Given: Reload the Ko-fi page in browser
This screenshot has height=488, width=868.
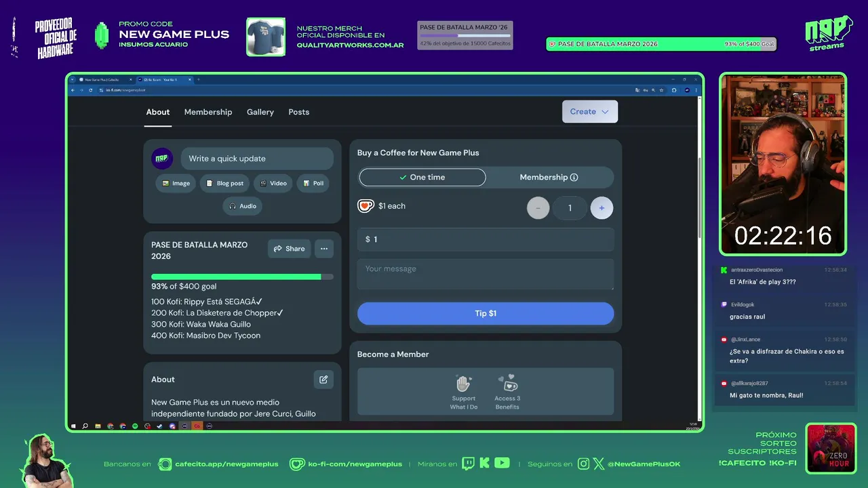Looking at the screenshot, I should tap(90, 90).
